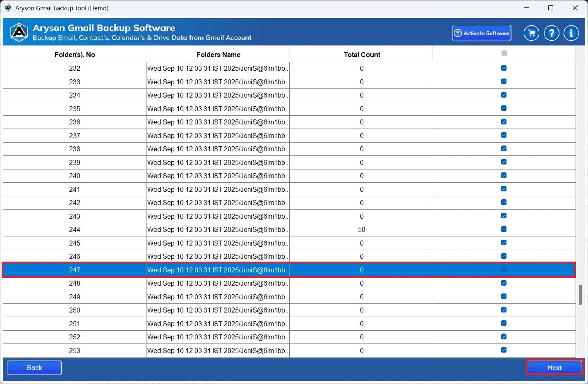Uncheck the checkbox for folder 235

504,108
